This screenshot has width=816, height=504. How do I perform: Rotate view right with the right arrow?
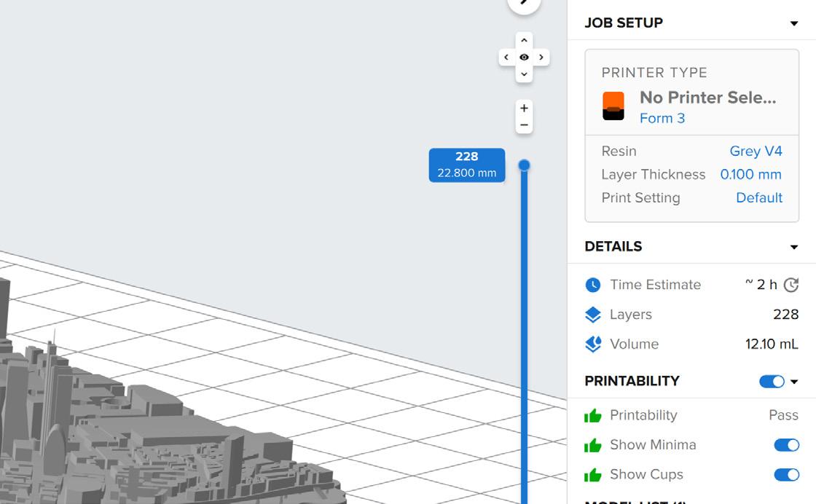541,58
